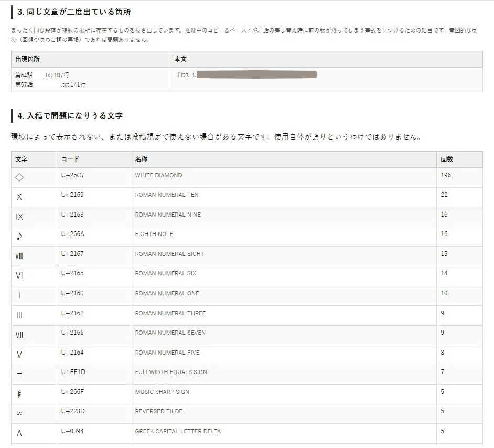
Task: Click the code 'U+266F'
Action: 72,392
